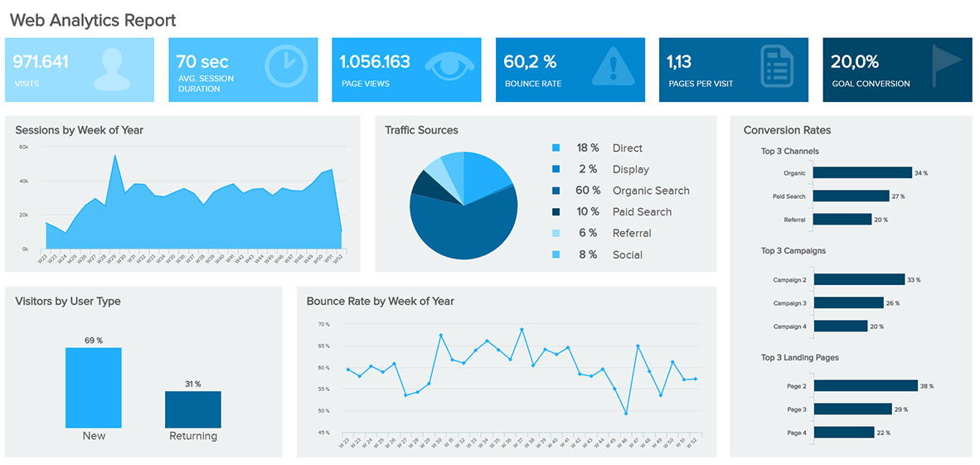Image resolution: width=980 pixels, height=465 pixels.
Task: Select the Referral legend label
Action: point(632,234)
